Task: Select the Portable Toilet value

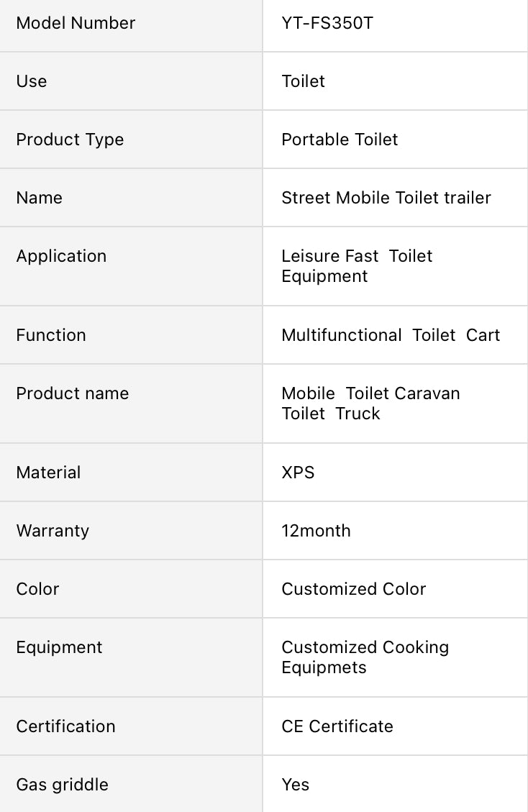Action: click(x=340, y=140)
